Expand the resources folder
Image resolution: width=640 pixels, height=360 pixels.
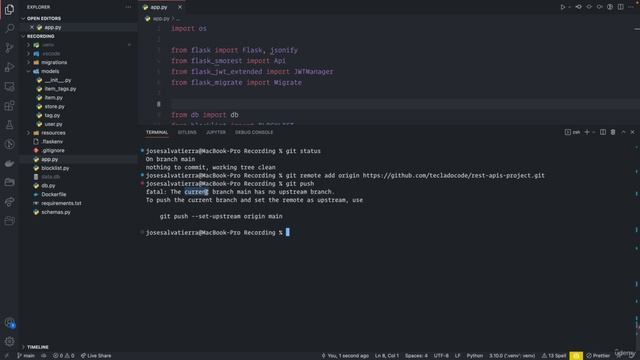(x=53, y=133)
